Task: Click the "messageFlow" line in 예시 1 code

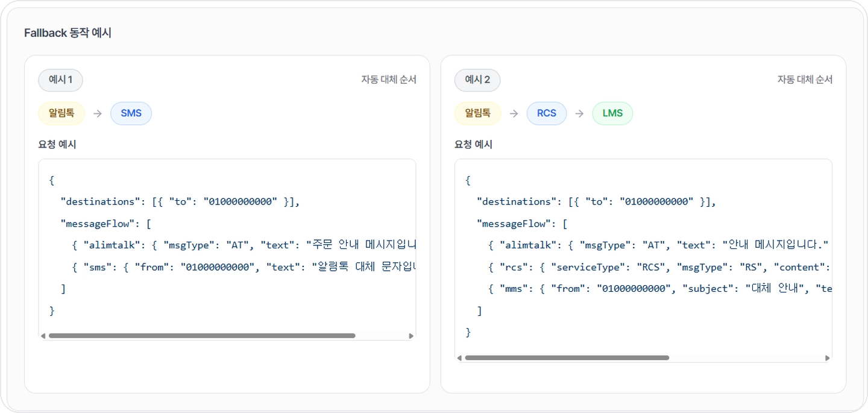Action: tap(105, 224)
